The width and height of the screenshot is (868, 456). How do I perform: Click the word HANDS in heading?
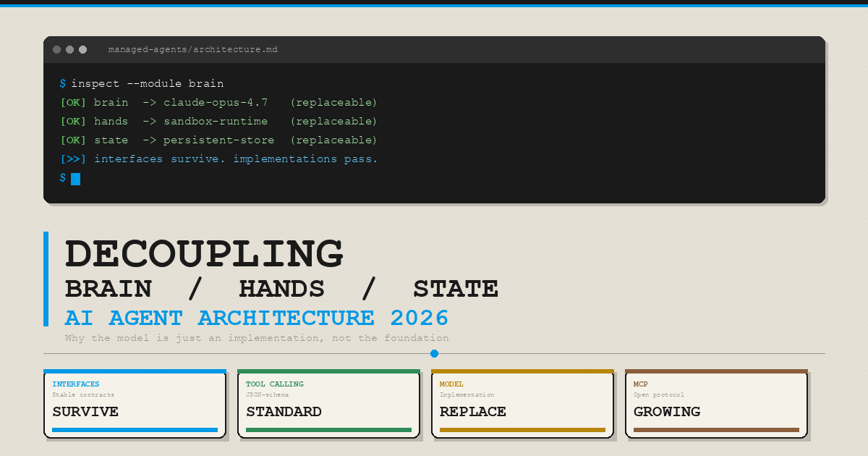coord(282,289)
